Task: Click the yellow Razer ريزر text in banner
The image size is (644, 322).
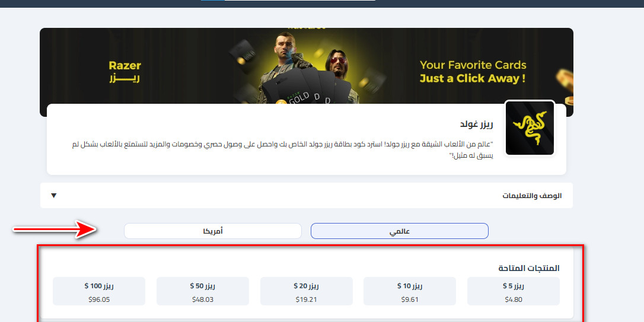Action: coord(125,72)
